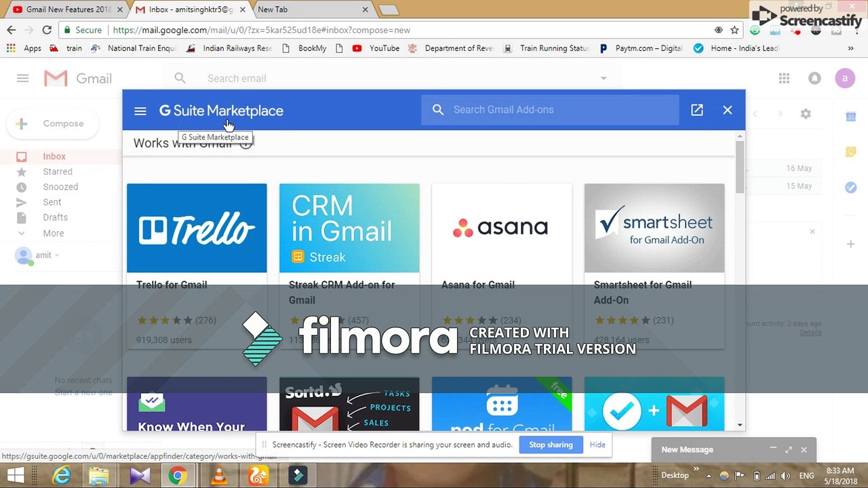Hide the Screencastify sharing bar
This screenshot has height=488, width=868.
pyautogui.click(x=597, y=445)
